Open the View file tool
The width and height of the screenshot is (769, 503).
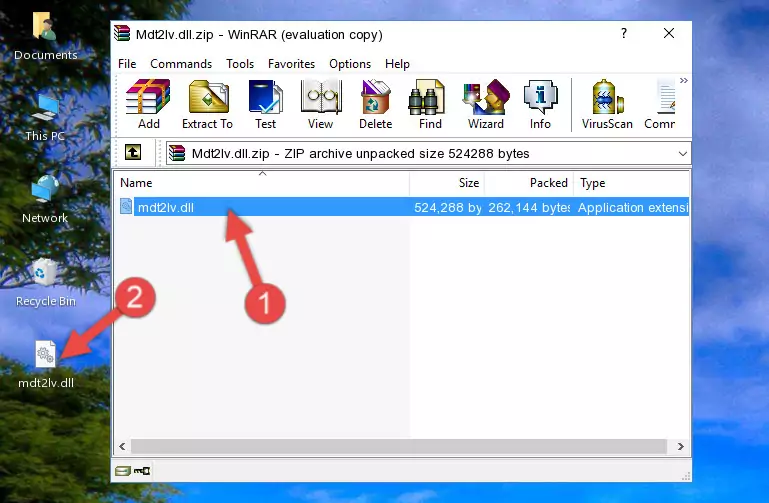tap(321, 105)
